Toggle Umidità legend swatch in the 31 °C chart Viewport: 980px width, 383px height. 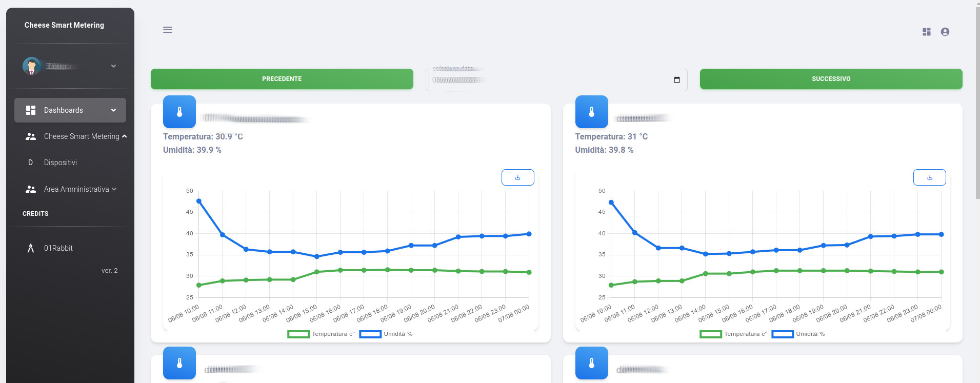point(783,334)
